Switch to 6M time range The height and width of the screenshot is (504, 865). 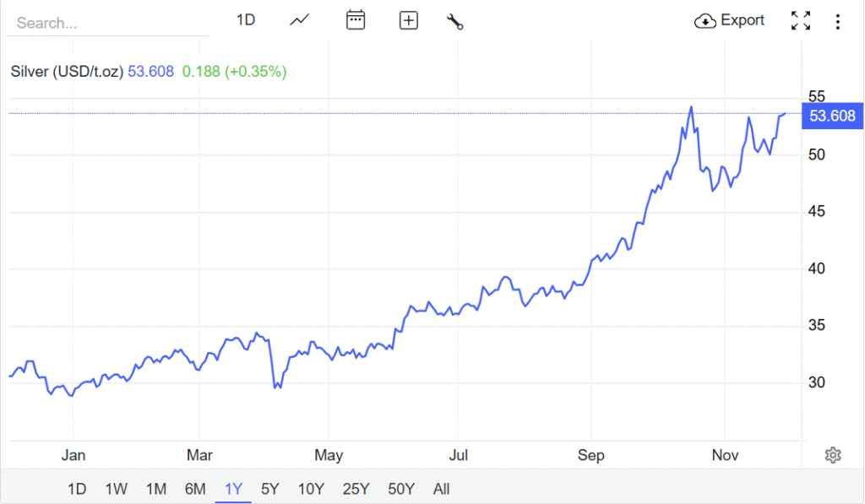tap(195, 489)
